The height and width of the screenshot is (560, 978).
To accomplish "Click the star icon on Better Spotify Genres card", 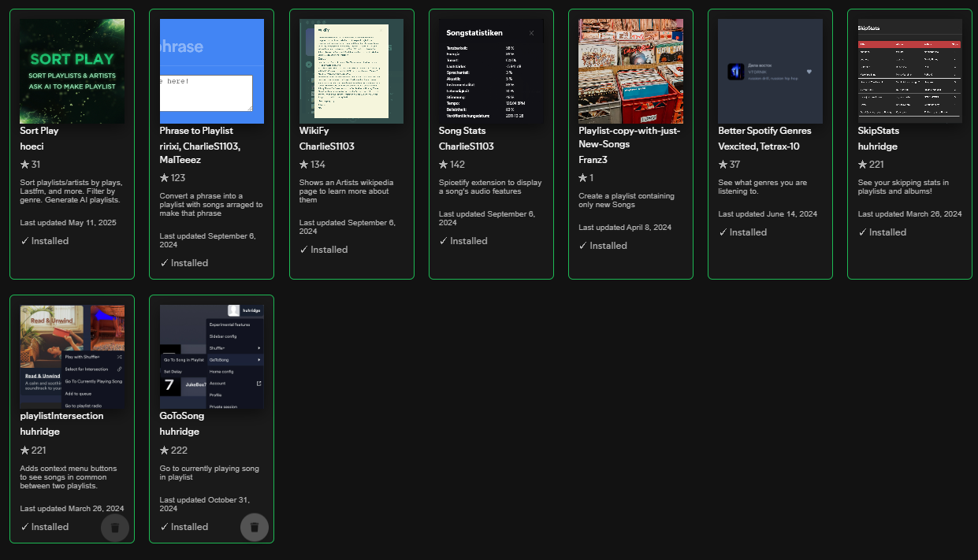I will [x=723, y=165].
